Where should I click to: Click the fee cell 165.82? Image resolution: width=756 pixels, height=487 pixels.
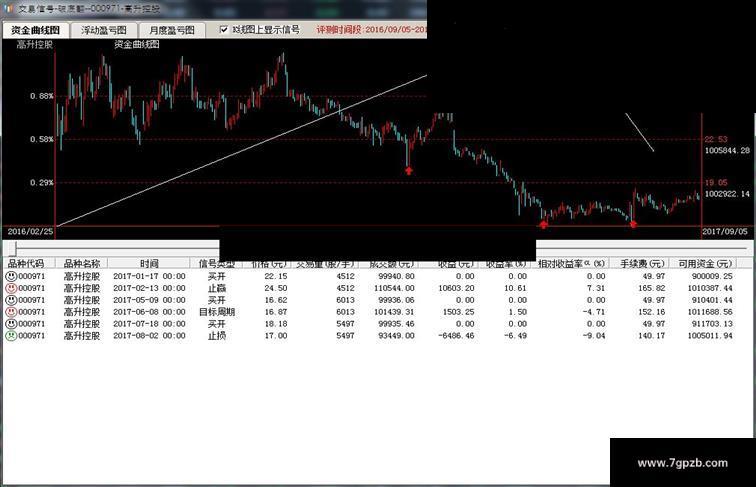(x=651, y=288)
